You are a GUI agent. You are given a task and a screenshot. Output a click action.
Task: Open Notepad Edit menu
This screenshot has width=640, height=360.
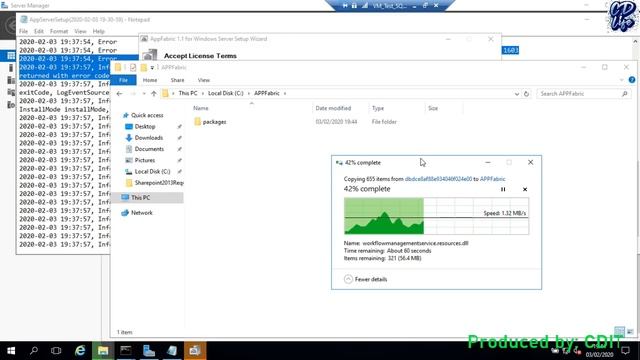click(x=39, y=31)
